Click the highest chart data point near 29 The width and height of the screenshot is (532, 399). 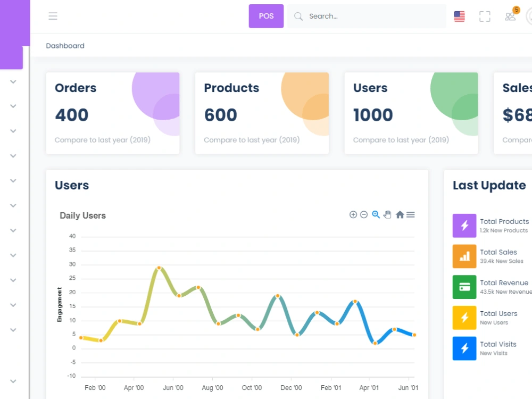(159, 268)
